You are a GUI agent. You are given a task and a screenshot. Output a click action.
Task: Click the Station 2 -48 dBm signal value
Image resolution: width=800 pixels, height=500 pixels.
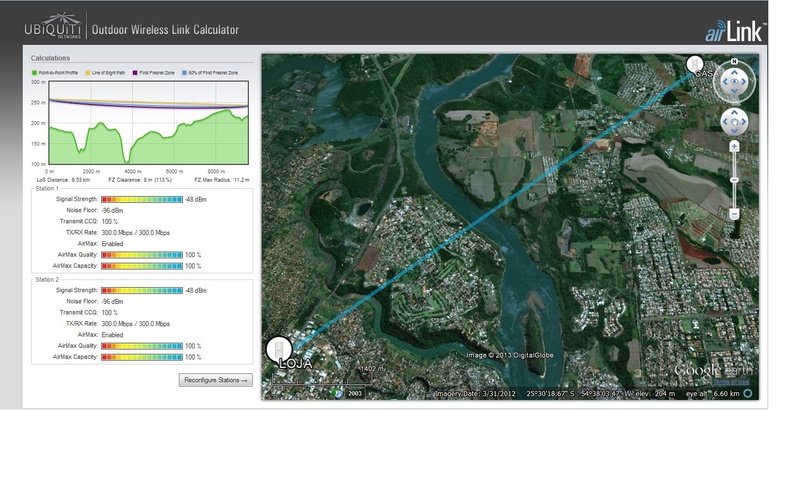[196, 290]
